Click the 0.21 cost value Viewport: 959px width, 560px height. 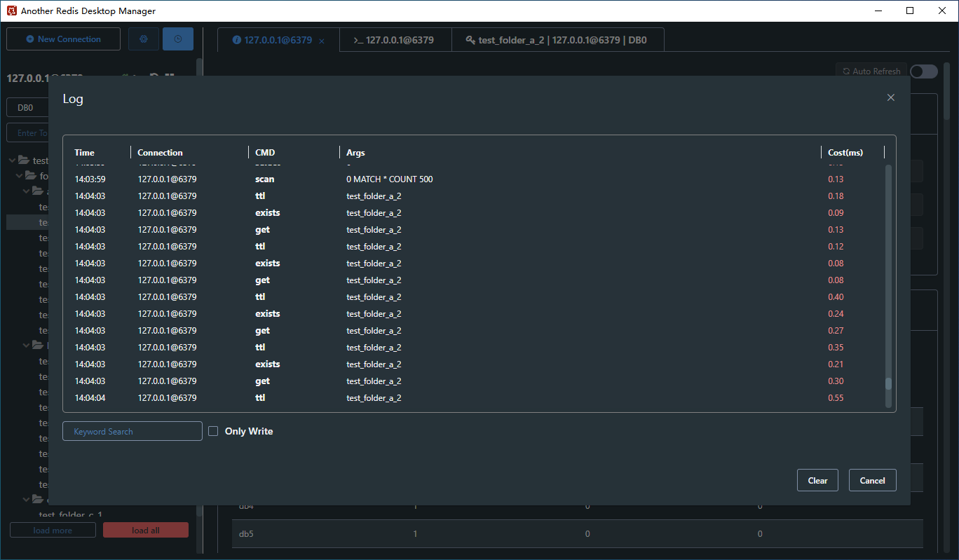click(x=836, y=364)
